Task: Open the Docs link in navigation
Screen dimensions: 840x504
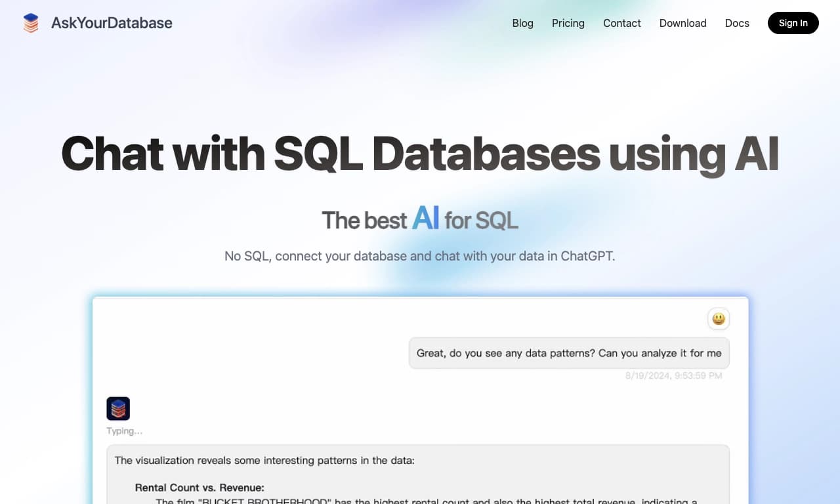Action: coord(737,23)
